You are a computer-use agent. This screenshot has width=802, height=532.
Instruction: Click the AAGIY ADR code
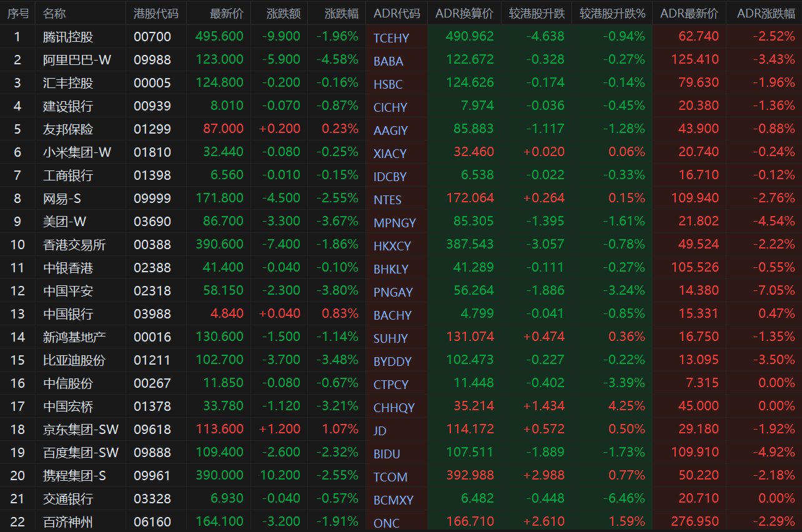pos(390,131)
